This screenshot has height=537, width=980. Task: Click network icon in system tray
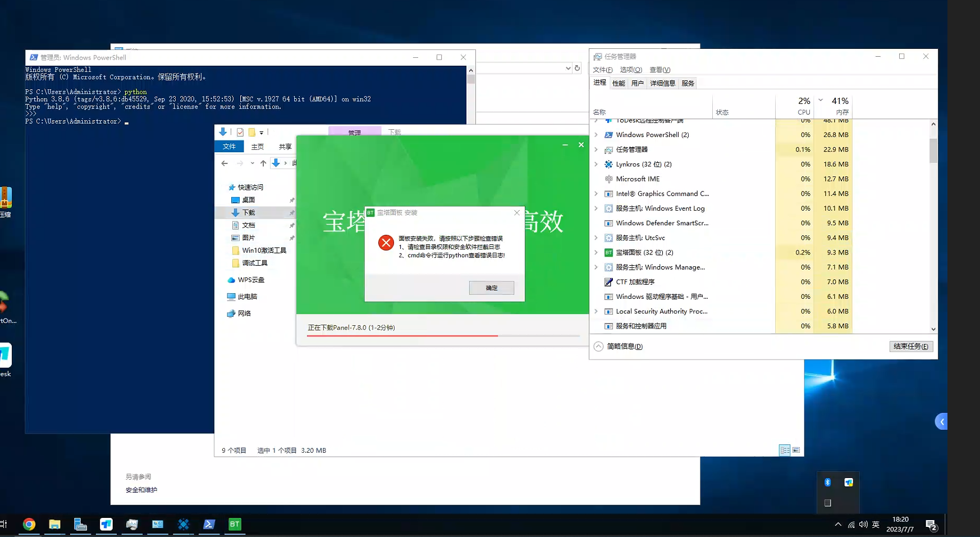pos(851,525)
